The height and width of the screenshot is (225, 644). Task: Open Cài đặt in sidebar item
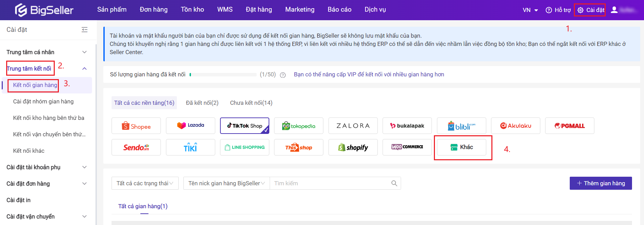click(x=18, y=200)
